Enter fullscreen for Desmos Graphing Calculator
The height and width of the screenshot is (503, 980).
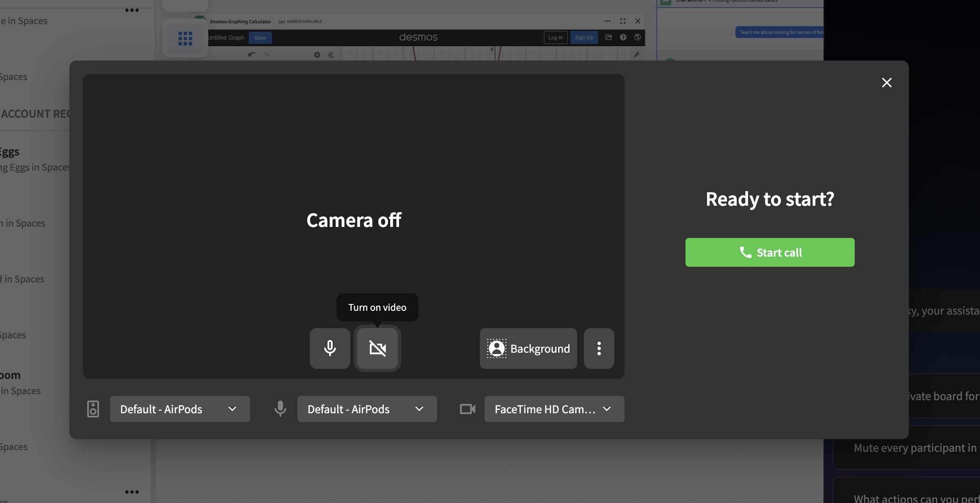(622, 21)
